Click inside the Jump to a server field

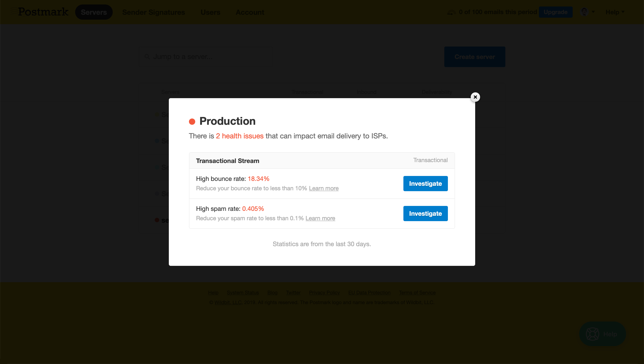coord(205,57)
